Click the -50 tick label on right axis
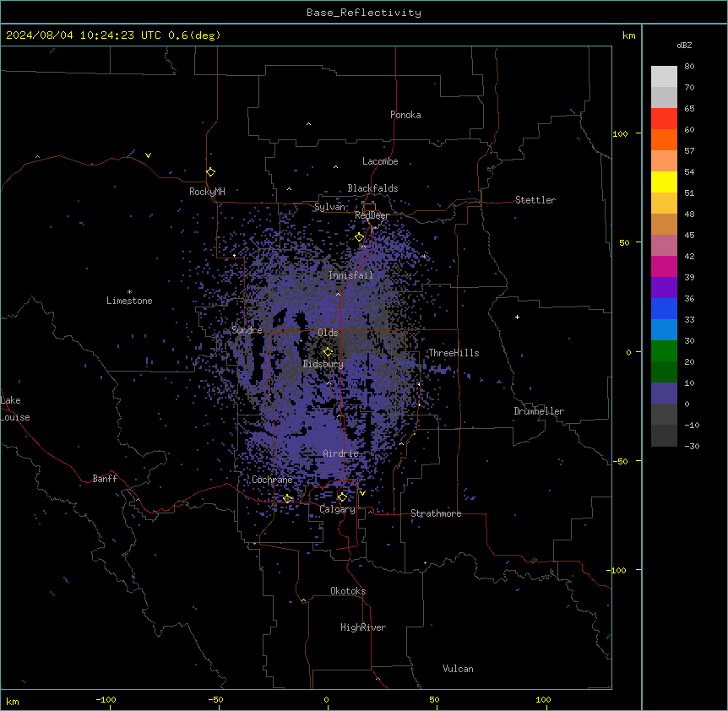Screen dimensions: 728x711 pyautogui.click(x=620, y=461)
